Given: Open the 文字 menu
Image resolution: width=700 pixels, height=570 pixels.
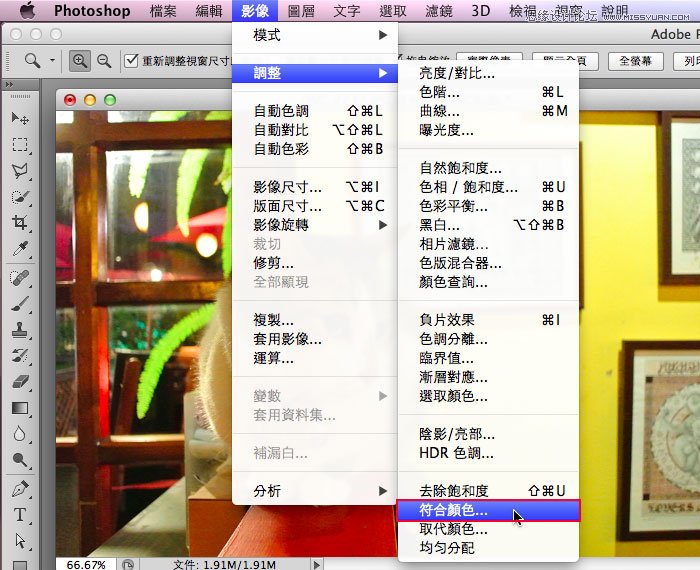Looking at the screenshot, I should (x=347, y=11).
